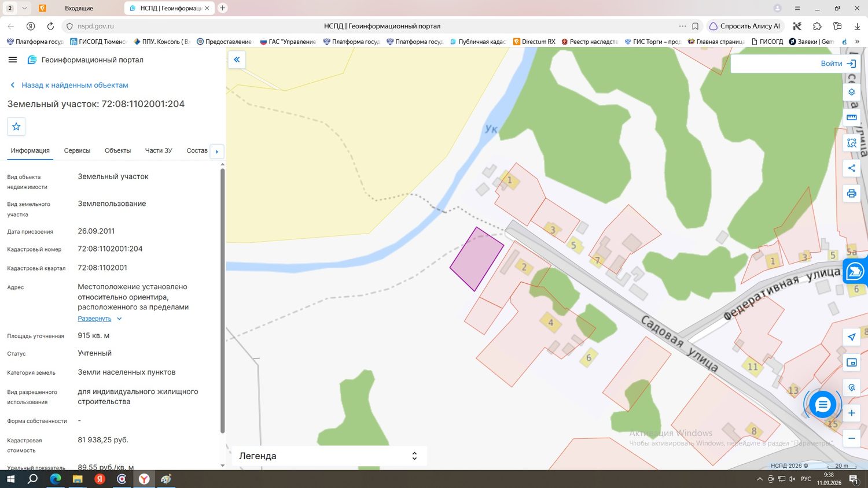Open a new browser tab
The width and height of the screenshot is (868, 488).
[222, 8]
